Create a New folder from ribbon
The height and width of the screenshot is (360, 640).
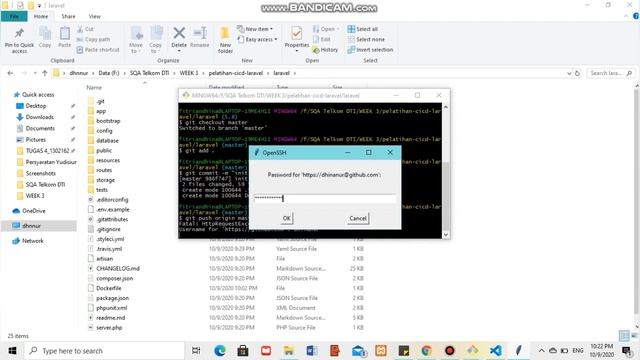[225, 40]
